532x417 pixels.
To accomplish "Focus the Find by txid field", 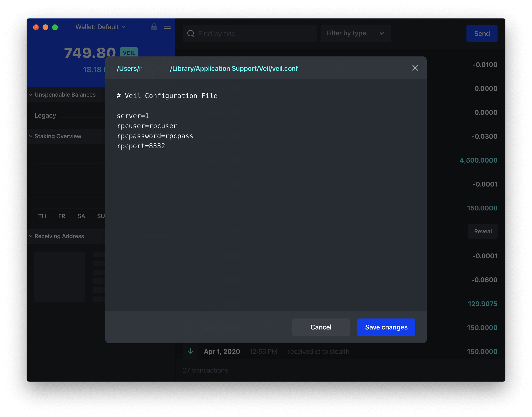I will pos(250,33).
